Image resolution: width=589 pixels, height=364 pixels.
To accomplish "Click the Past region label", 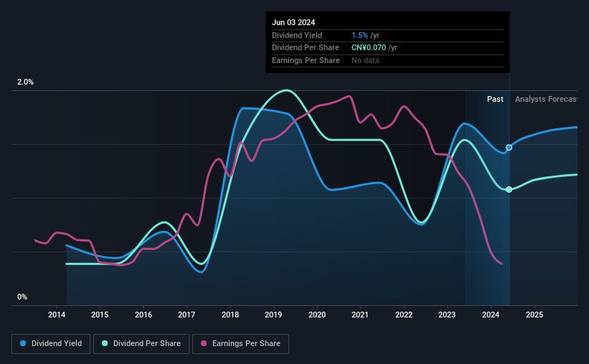I will pyautogui.click(x=495, y=99).
